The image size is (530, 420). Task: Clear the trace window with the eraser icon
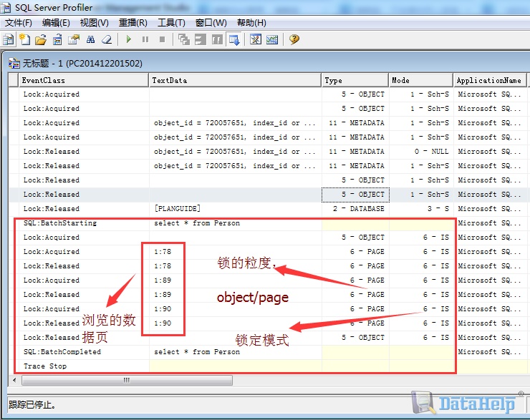tap(107, 39)
